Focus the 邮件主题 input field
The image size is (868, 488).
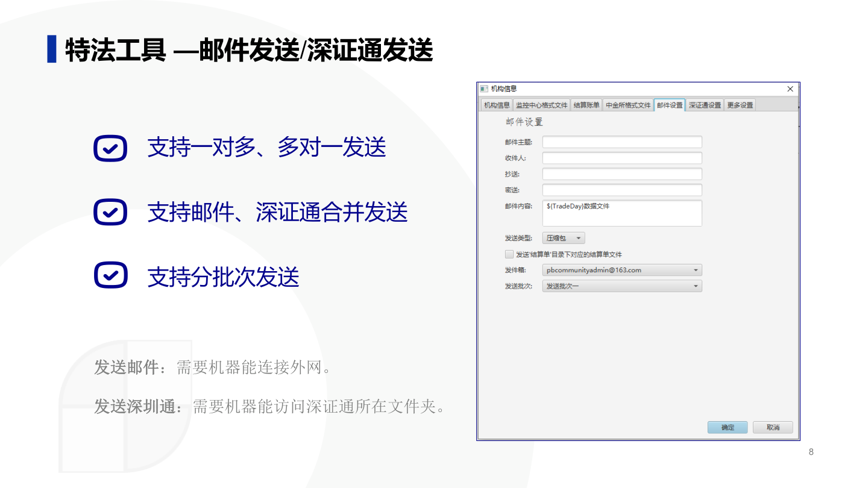tap(622, 142)
